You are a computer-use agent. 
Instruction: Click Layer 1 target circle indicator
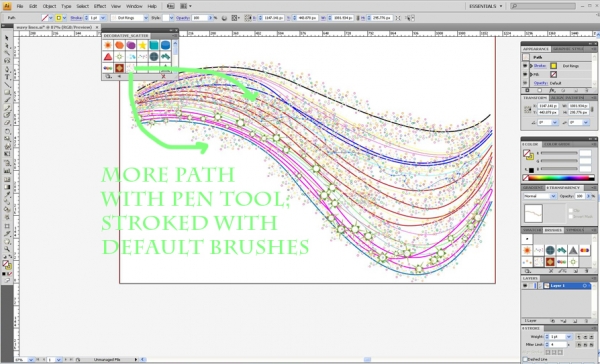tap(585, 286)
